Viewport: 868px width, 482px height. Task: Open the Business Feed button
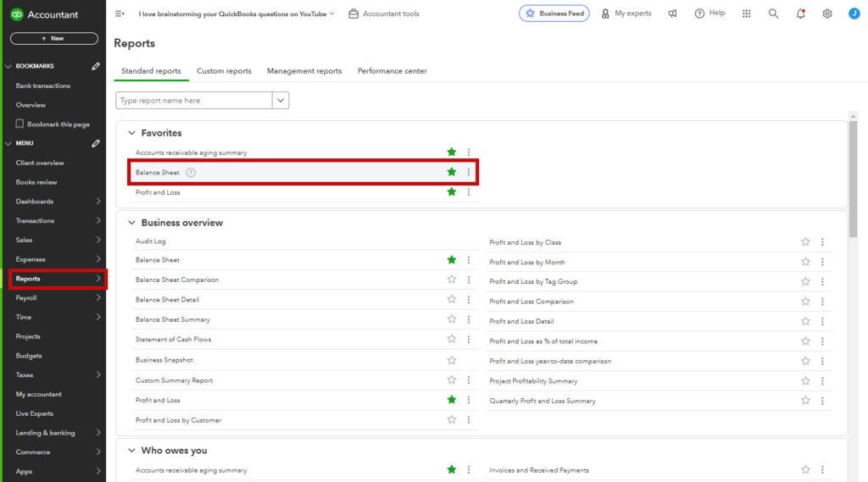(554, 14)
